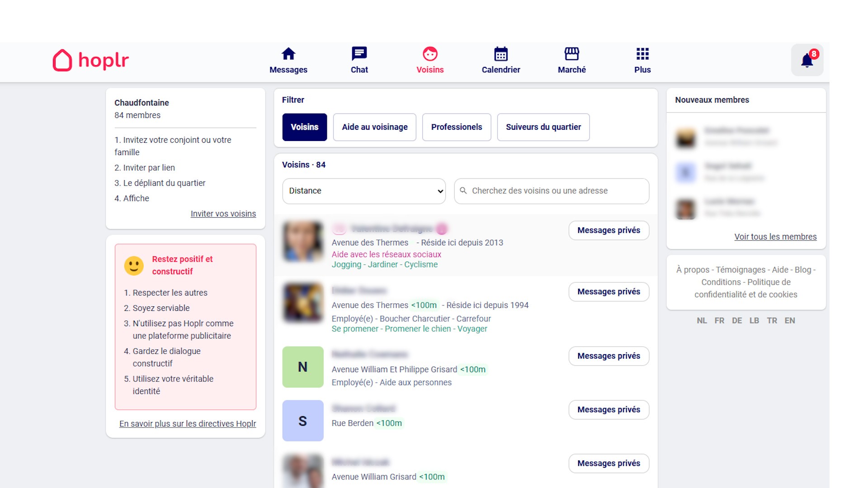Click the hoplr logo
868x488 pixels.
click(x=91, y=60)
